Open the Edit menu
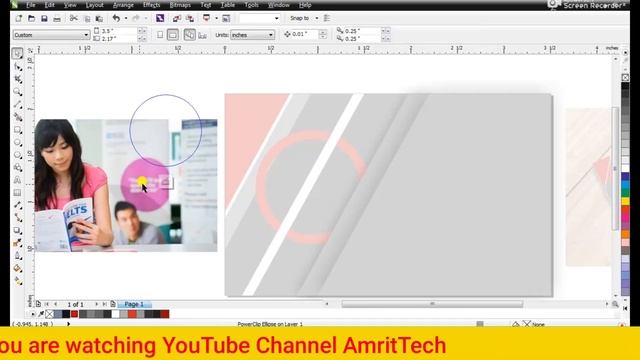The image size is (640, 360). tap(49, 5)
